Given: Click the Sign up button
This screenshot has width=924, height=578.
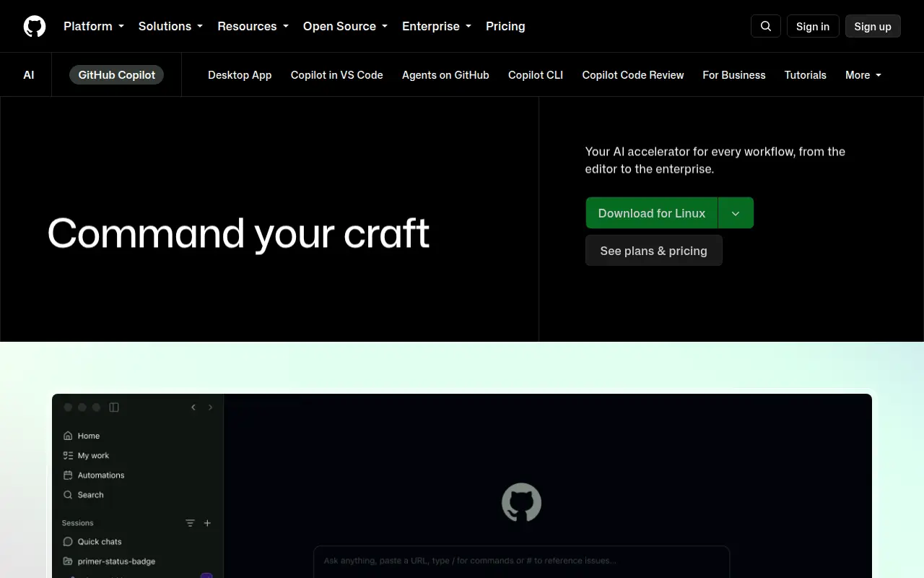Looking at the screenshot, I should pyautogui.click(x=873, y=26).
